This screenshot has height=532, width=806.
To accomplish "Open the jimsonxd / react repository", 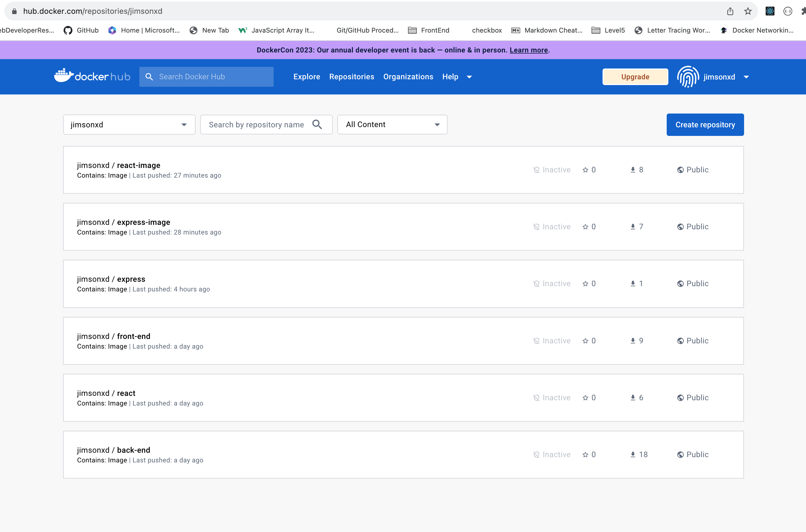I will click(106, 393).
